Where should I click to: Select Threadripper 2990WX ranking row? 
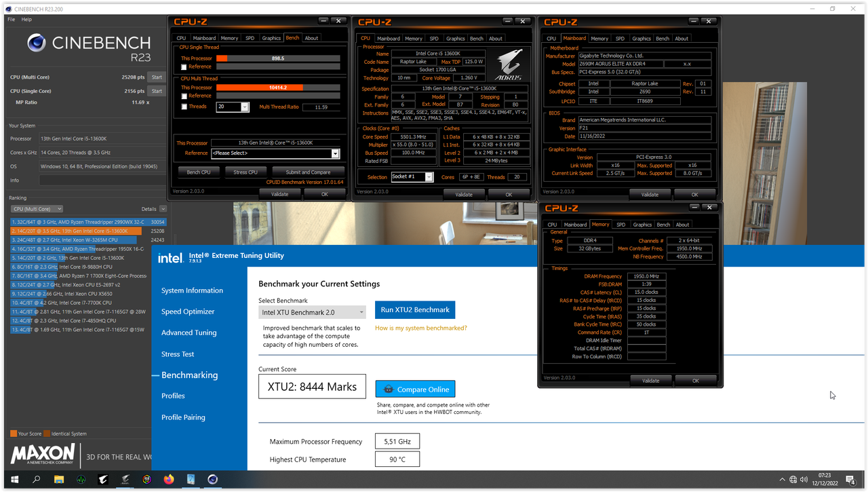click(88, 222)
